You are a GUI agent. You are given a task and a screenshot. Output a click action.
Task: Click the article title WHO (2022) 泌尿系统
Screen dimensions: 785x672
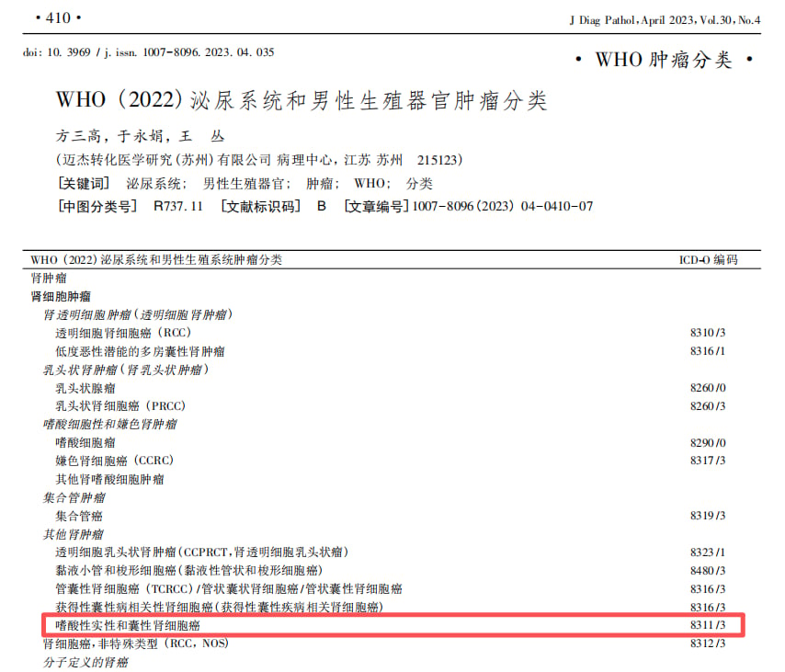pos(301,100)
